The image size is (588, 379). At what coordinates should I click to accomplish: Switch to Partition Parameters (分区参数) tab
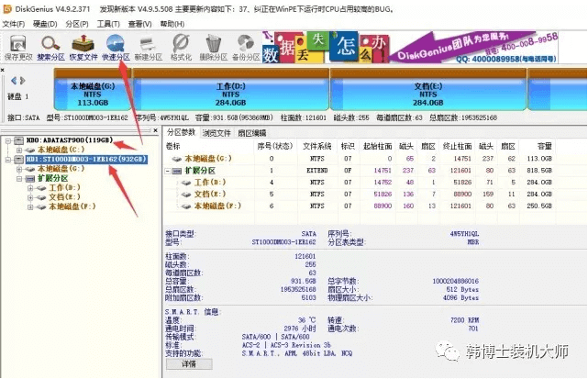181,132
